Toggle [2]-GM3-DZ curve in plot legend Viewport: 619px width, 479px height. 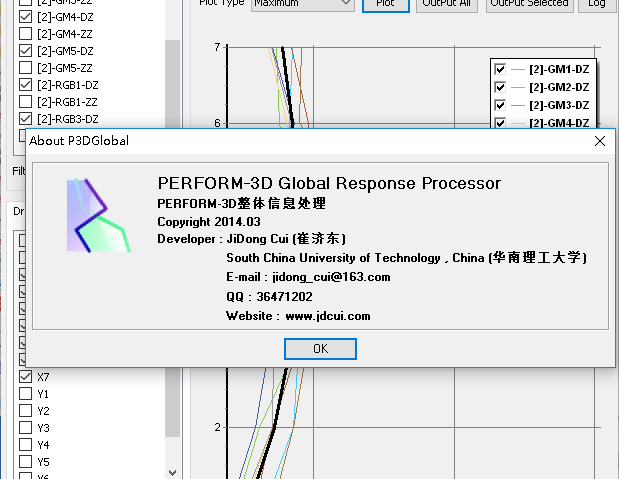coord(501,105)
